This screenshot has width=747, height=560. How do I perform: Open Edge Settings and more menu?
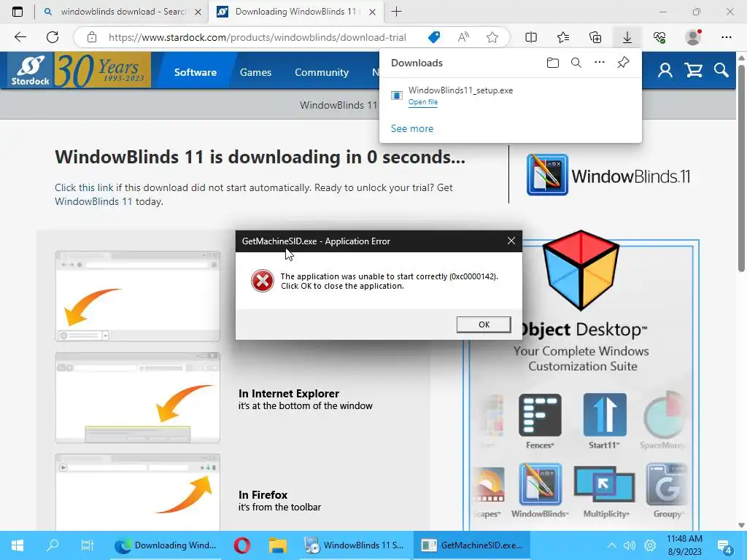coord(726,37)
